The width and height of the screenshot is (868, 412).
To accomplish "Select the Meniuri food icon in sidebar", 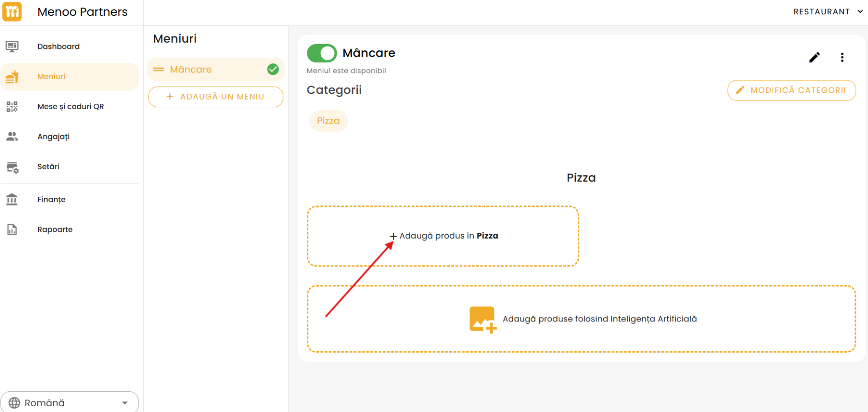I will (12, 77).
